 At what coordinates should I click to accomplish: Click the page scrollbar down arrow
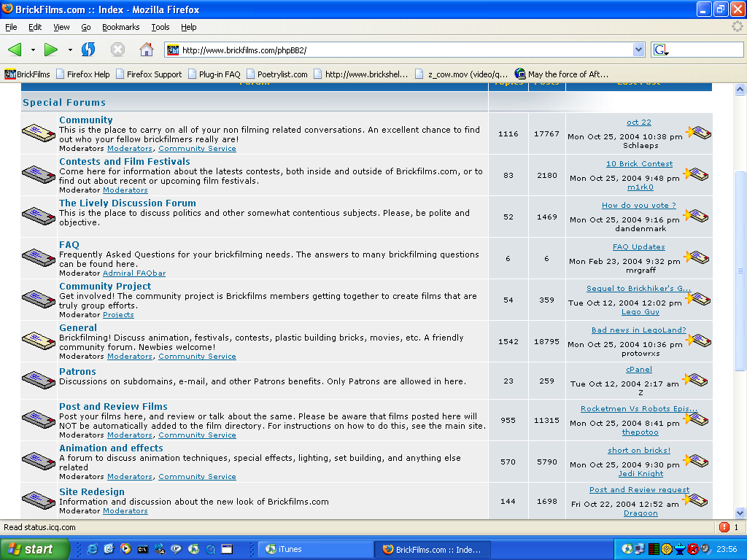point(740,513)
